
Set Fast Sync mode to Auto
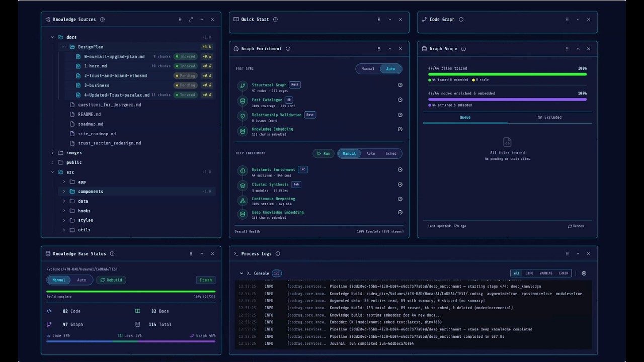click(390, 69)
